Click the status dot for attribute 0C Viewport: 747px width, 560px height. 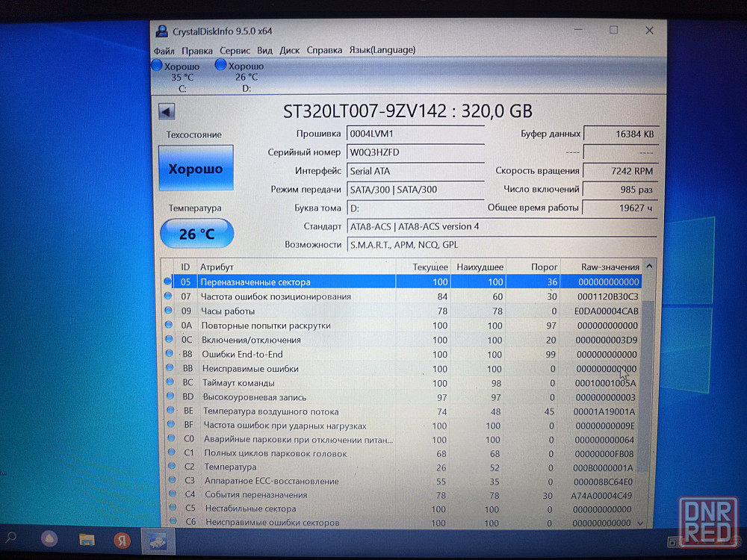169,340
